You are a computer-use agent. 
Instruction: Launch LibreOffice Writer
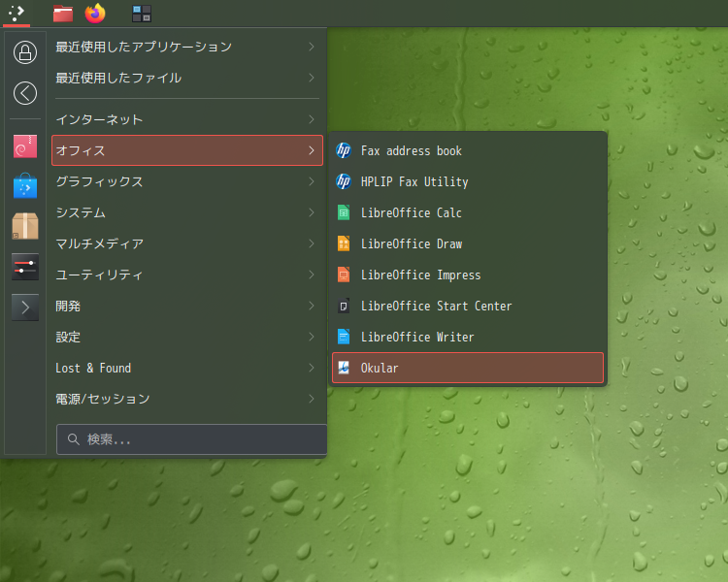(x=468, y=337)
